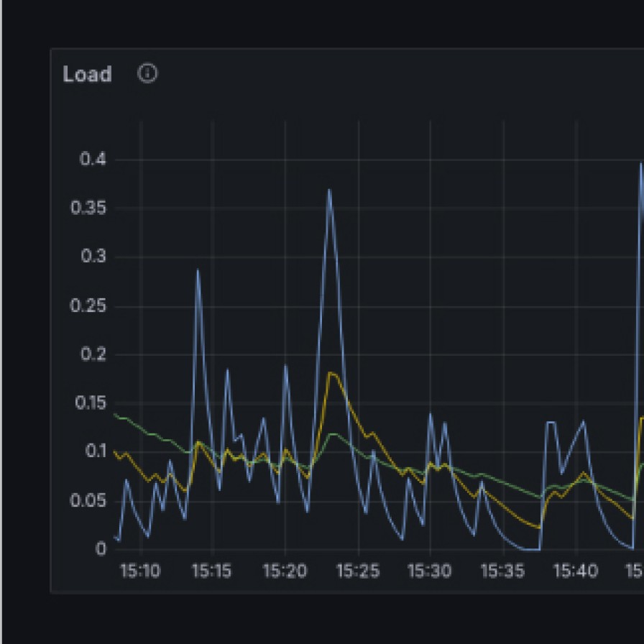This screenshot has height=644, width=644.
Task: Click the tall blue spike at right edge
Action: [x=641, y=165]
